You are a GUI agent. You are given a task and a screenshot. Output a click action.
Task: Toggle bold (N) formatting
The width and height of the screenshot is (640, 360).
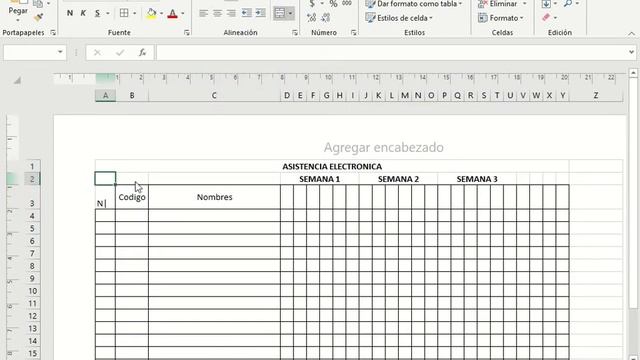[70, 13]
